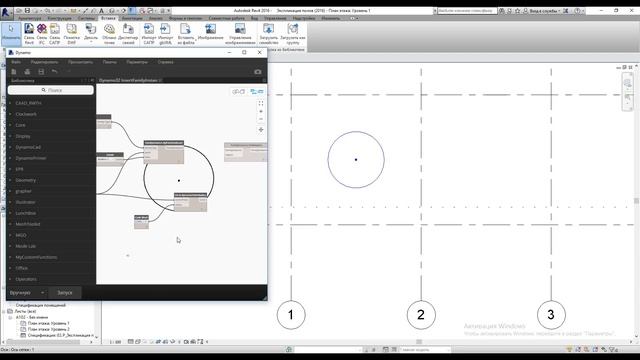
Task: Toggle the geometry background preview view in Dynamo
Action: point(238,91)
